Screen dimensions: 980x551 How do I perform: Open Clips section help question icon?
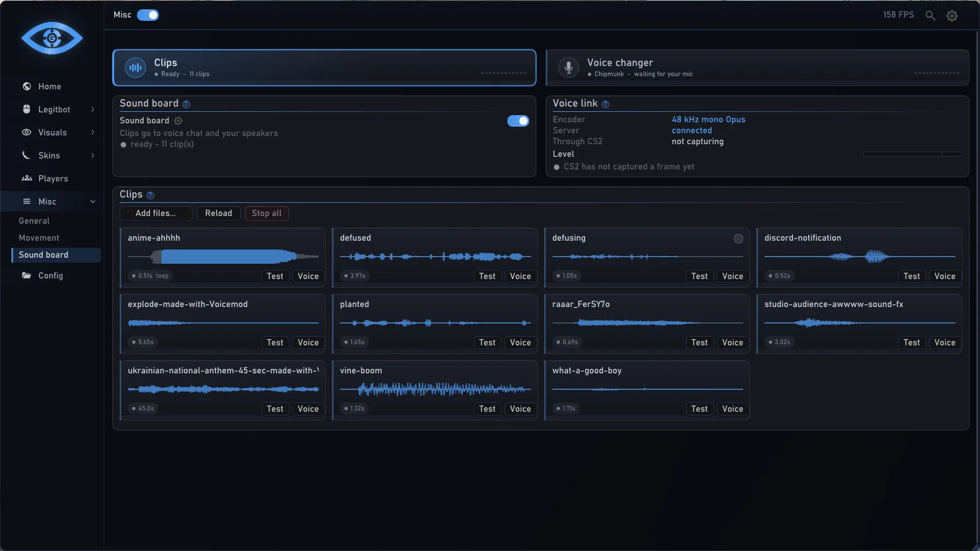click(150, 195)
